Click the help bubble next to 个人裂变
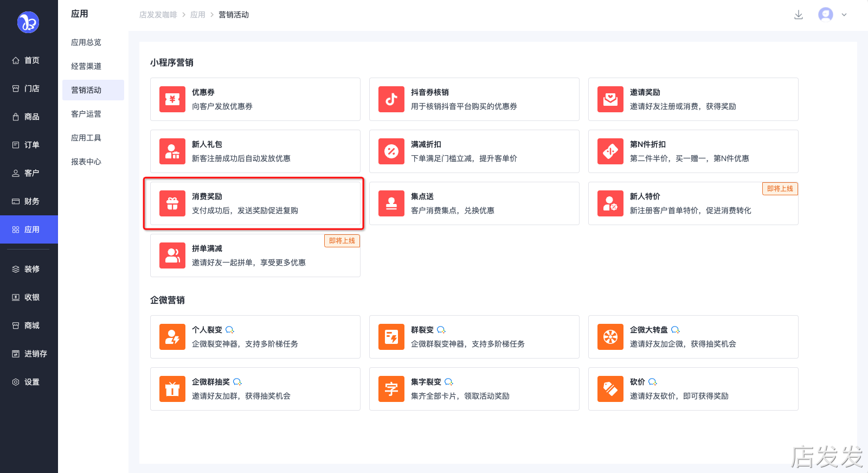Screen dimensions: 868x473 [230, 330]
